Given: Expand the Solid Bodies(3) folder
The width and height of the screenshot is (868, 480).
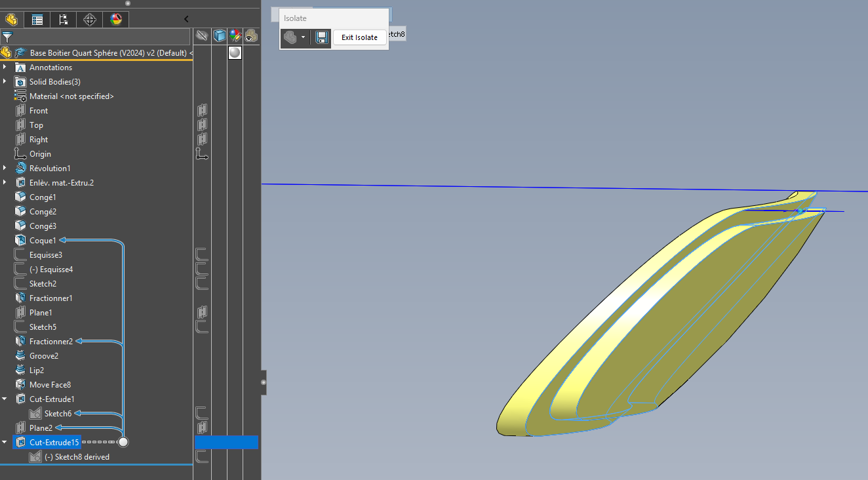Looking at the screenshot, I should (x=5, y=82).
